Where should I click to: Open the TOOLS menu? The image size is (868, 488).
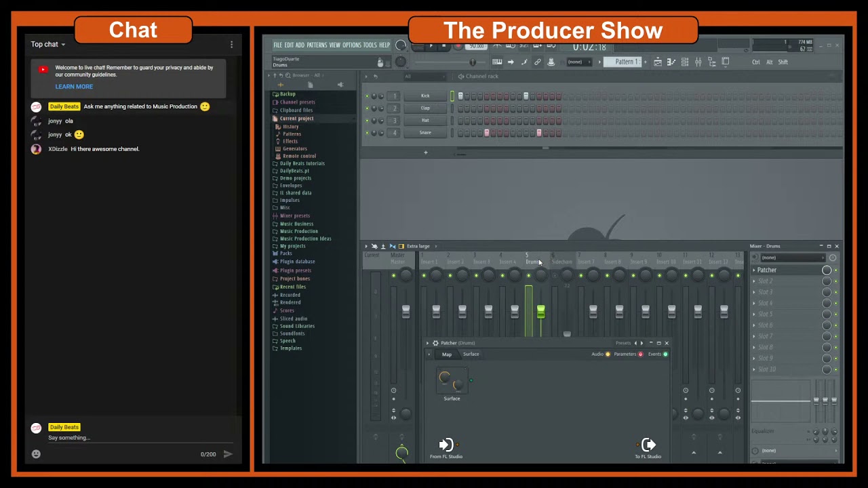[x=370, y=45]
